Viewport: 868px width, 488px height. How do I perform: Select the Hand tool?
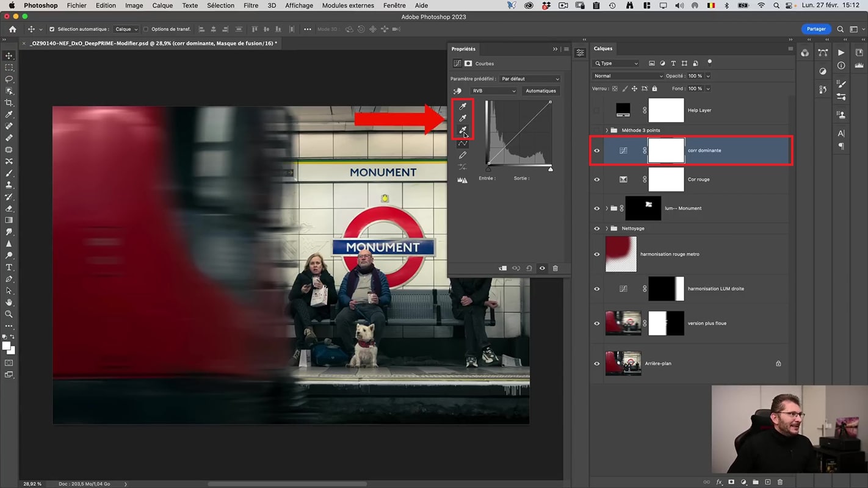9,303
